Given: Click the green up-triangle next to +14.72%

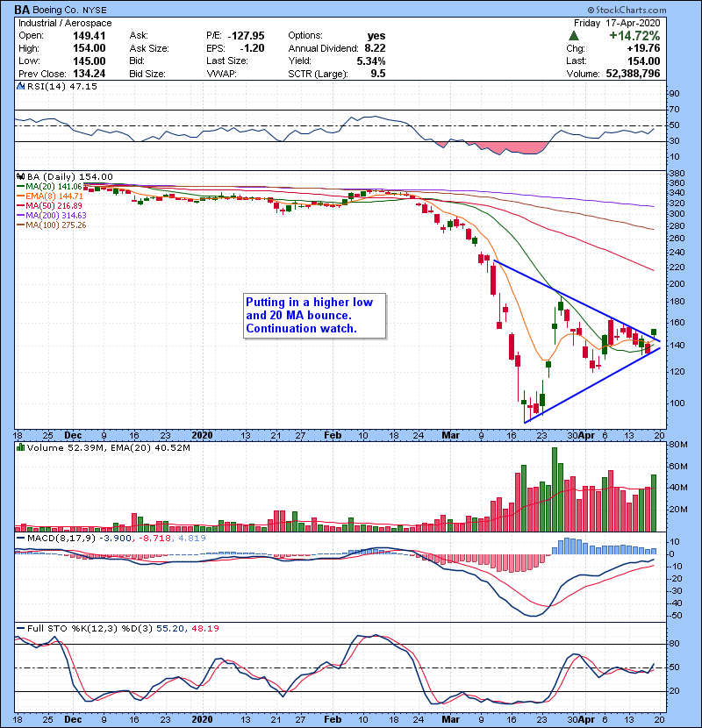Looking at the screenshot, I should [x=574, y=36].
